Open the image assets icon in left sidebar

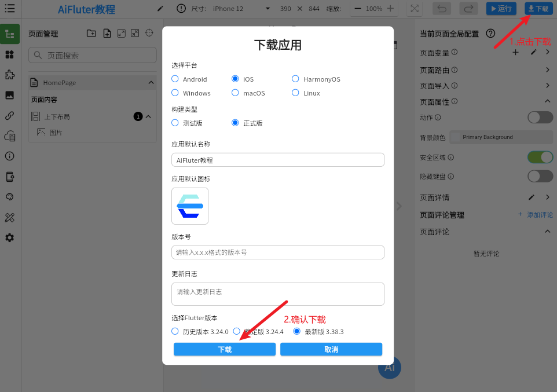(9, 95)
